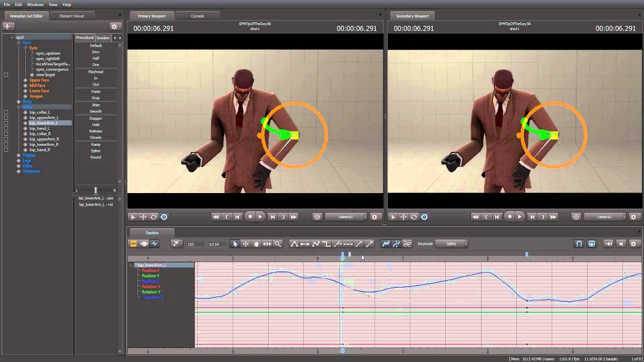
Task: Toggle checkbox beside bip_hand_R
Action: coord(6,150)
